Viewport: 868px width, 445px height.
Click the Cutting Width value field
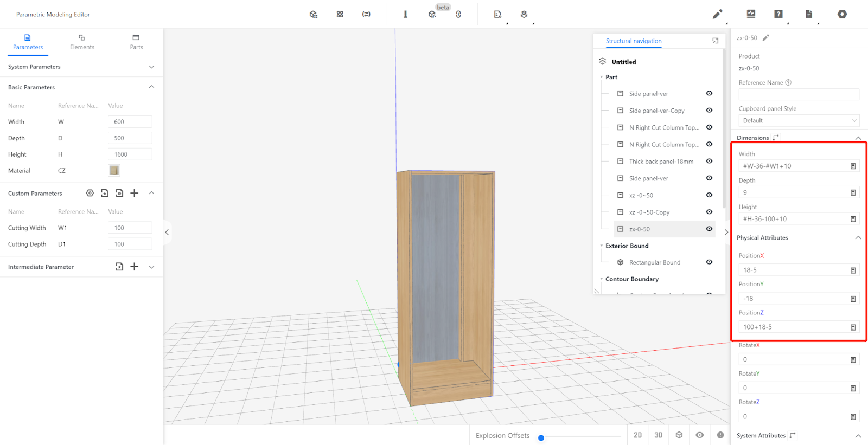130,228
